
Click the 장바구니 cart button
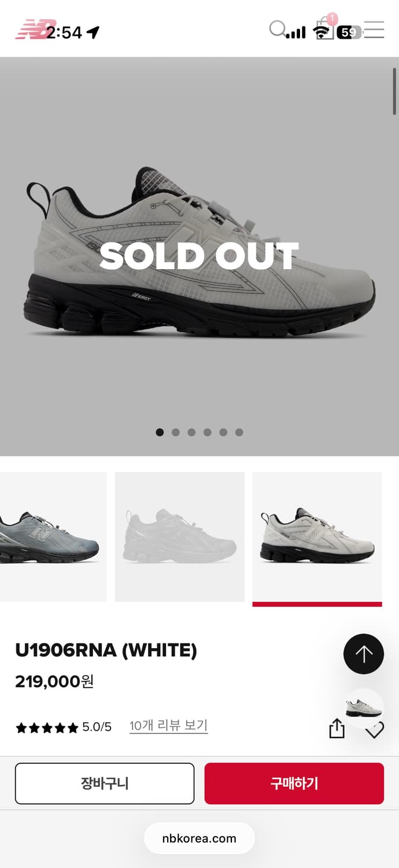click(x=105, y=784)
